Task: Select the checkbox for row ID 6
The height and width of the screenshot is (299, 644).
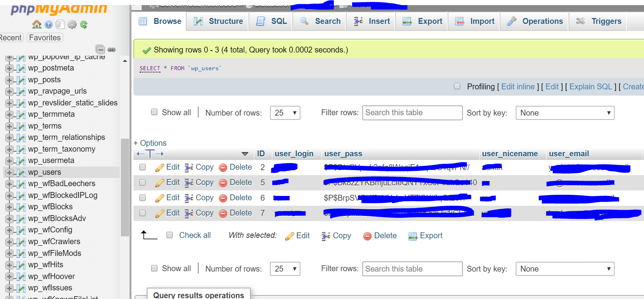Action: coord(142,198)
